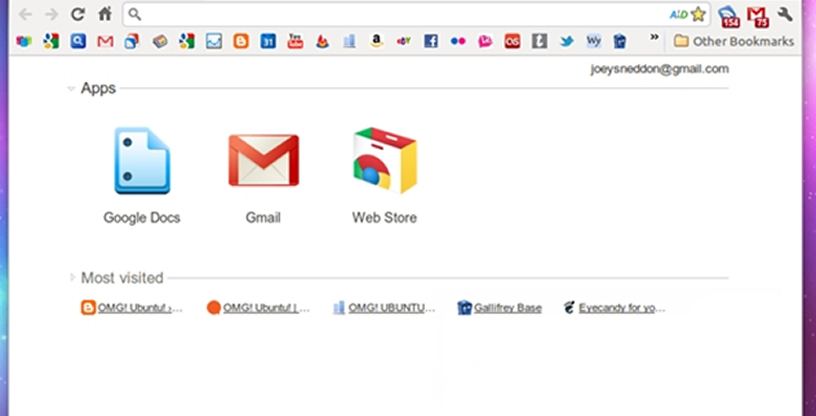Click the joeysneddon@gmail.com account label

[659, 69]
